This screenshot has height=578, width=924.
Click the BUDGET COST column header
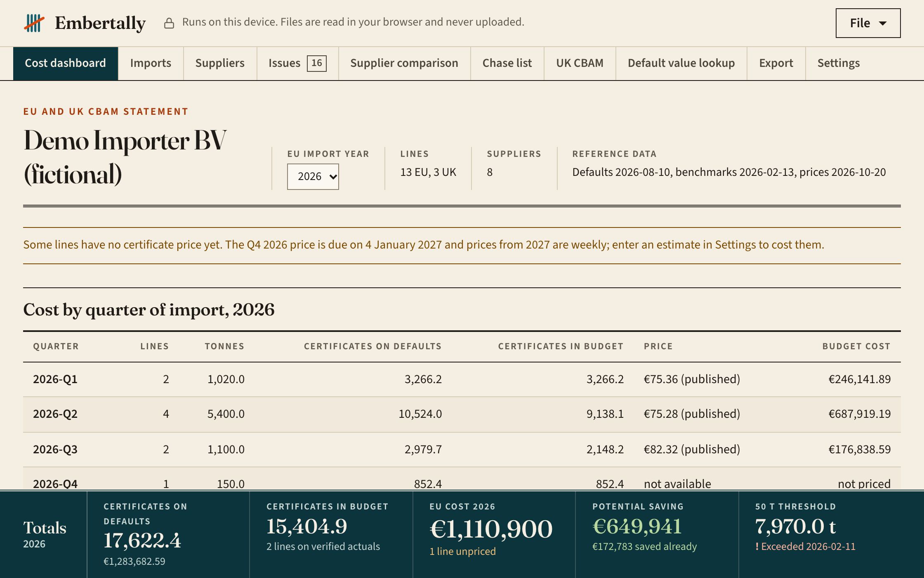click(x=856, y=346)
